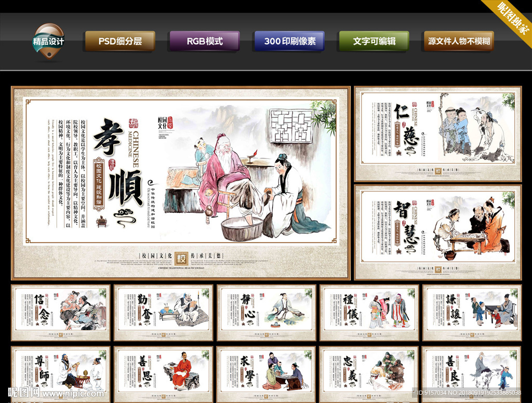The width and height of the screenshot is (532, 403).
Task: Select the 善思 poster thumbnail
Action: coord(164,374)
